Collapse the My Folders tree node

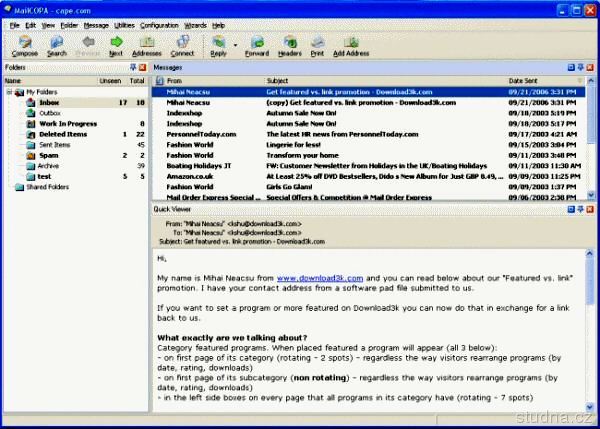[x=9, y=92]
